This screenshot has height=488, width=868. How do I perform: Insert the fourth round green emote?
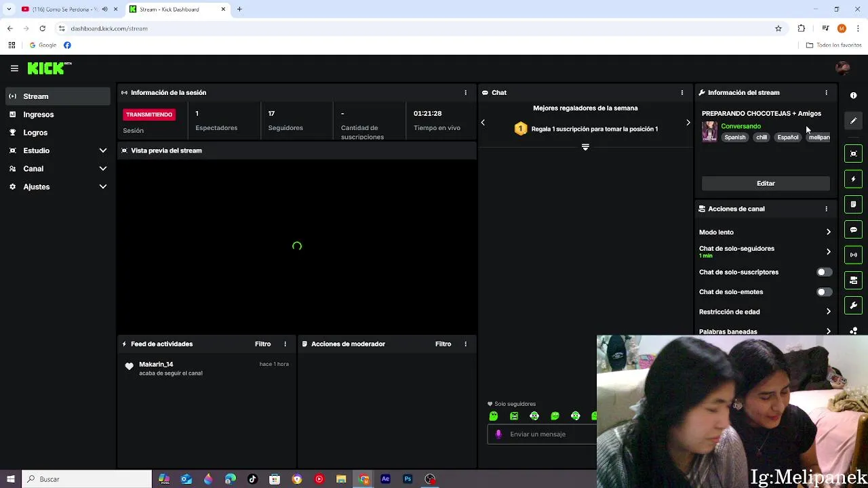(555, 416)
